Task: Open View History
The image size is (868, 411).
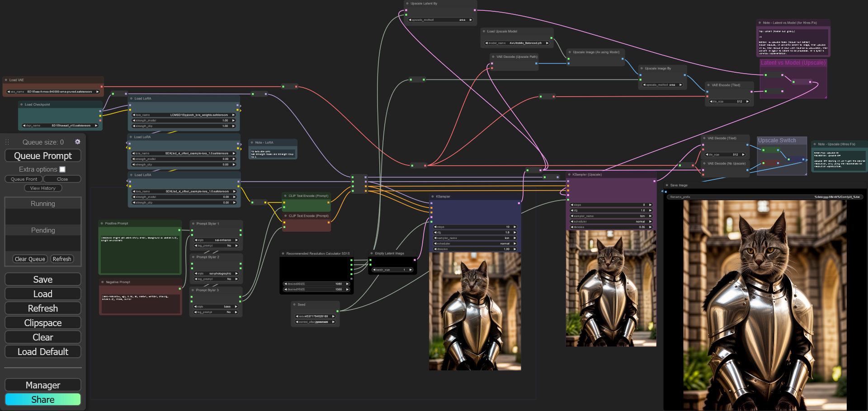Action: click(43, 188)
